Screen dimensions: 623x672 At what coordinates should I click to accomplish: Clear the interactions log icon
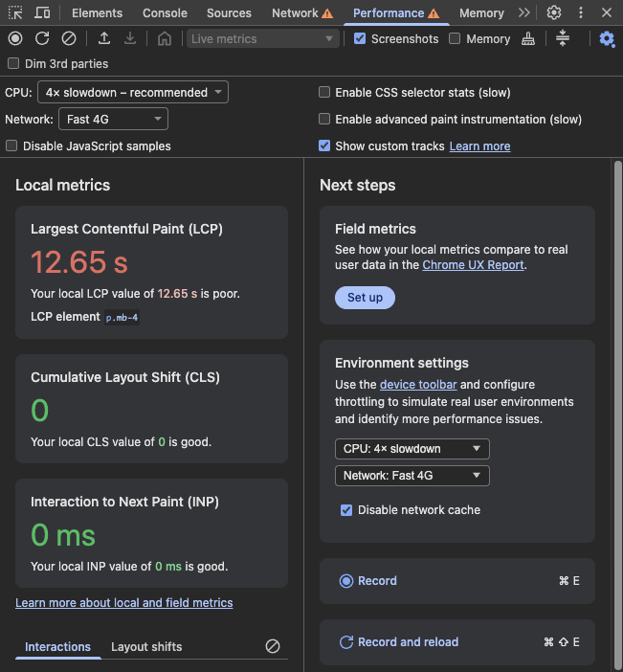(273, 646)
